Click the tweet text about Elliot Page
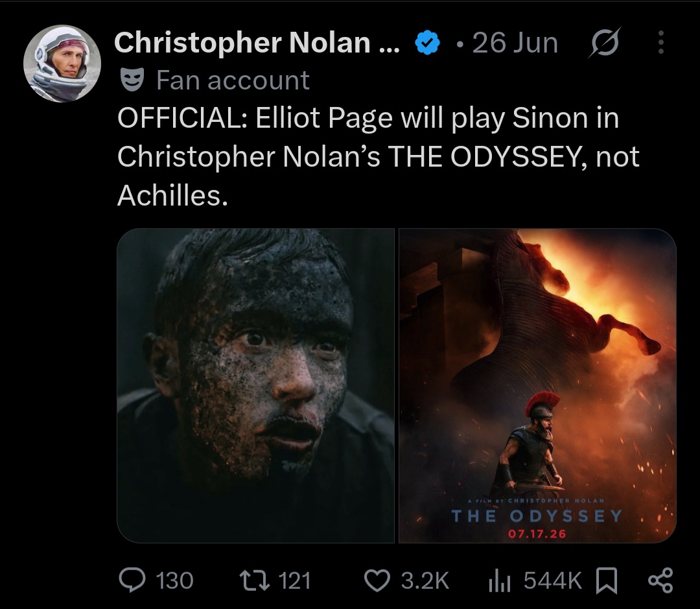The width and height of the screenshot is (700, 609). tap(378, 157)
